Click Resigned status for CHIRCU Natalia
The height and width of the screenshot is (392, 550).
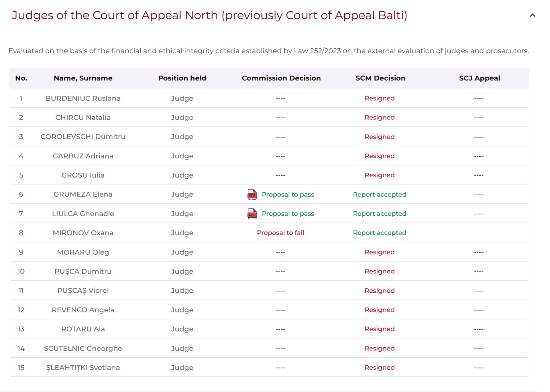point(379,117)
